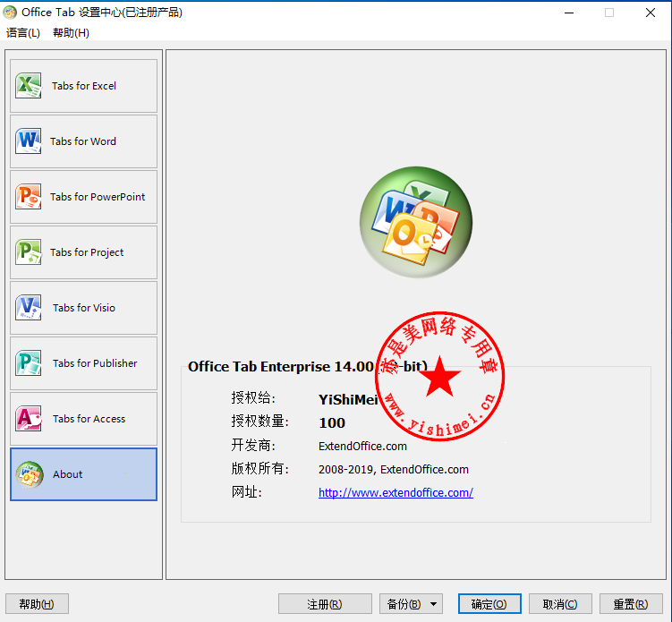Viewport: 672px width, 622px height.
Task: Click the Excel icon in sidebar
Action: [29, 86]
